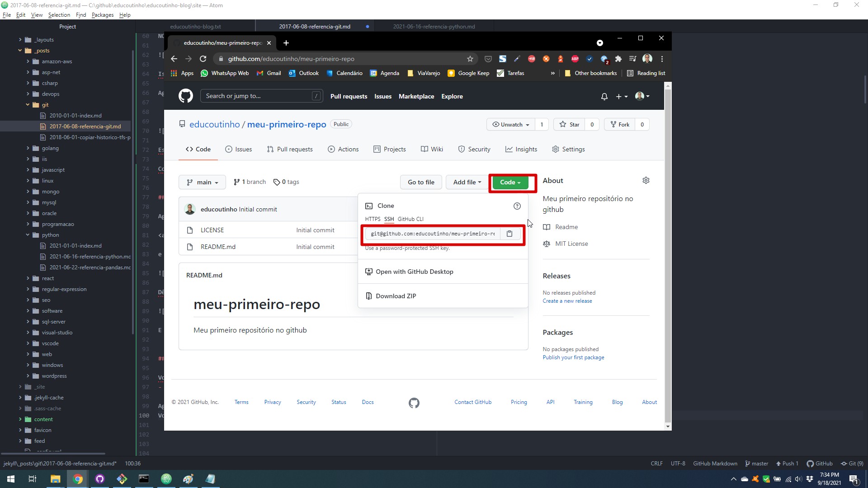Viewport: 868px width, 488px height.
Task: Open Chrome three-dot menu
Action: pos(662,59)
